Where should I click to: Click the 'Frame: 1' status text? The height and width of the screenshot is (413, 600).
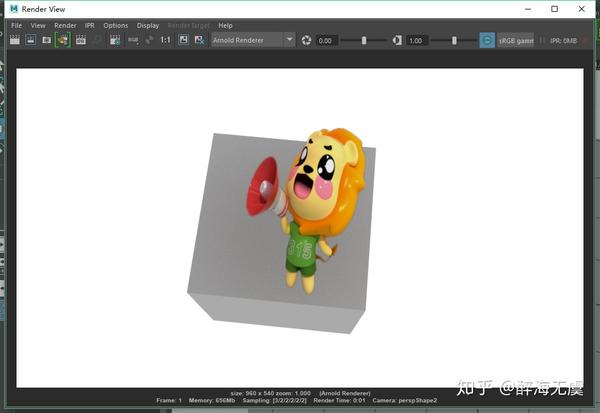point(169,400)
